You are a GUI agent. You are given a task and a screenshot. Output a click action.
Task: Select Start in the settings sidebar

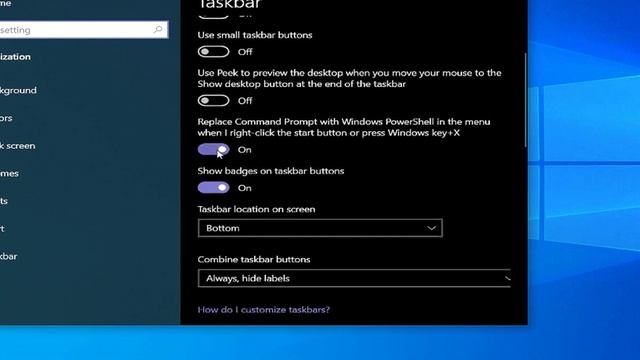[x=2, y=229]
